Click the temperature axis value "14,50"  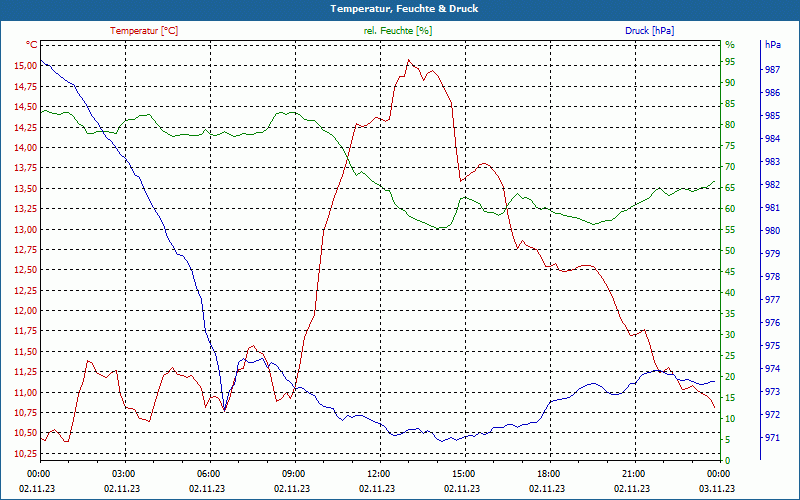pos(27,107)
